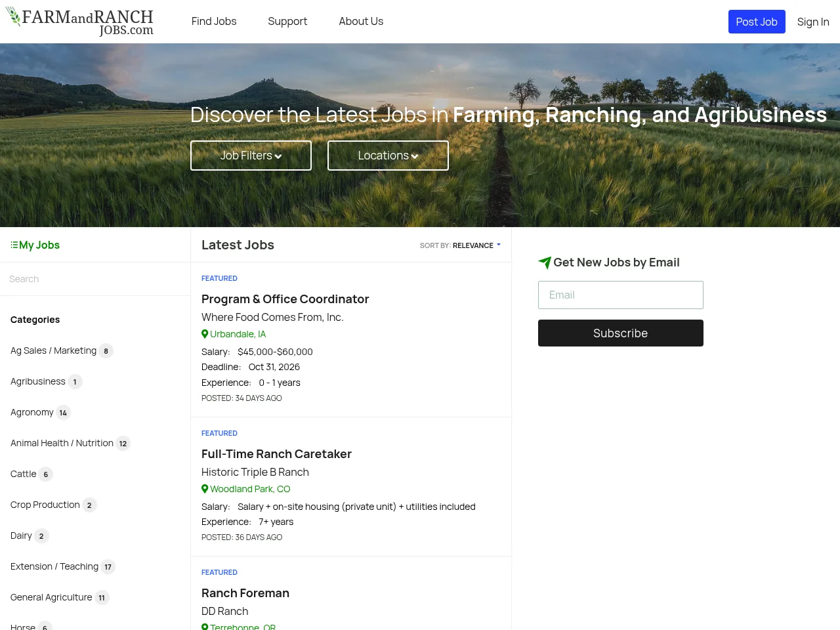Screen dimensions: 840x630
Task: Expand the Job Filters dropdown
Action: click(x=251, y=156)
